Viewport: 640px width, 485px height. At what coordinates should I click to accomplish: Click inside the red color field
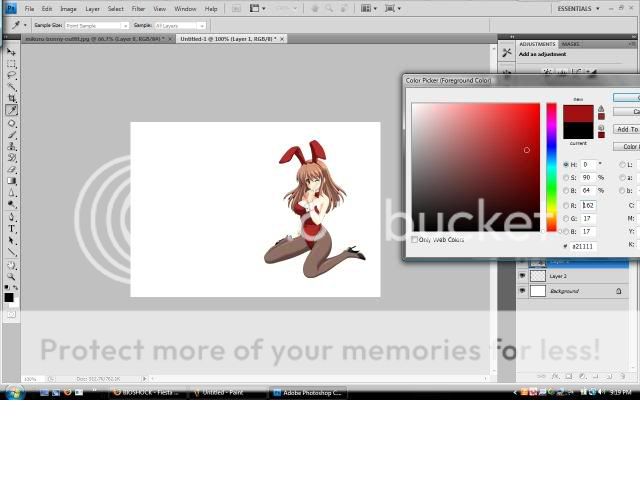476,167
